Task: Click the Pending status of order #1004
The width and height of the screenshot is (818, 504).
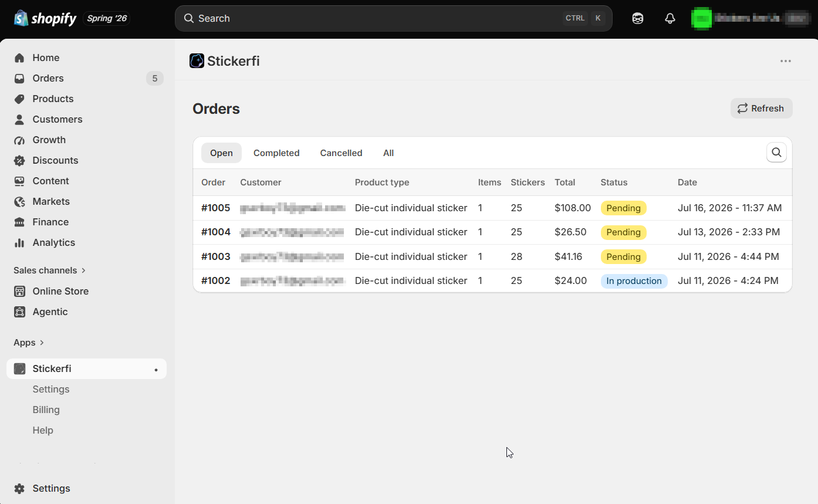Action: 623,232
